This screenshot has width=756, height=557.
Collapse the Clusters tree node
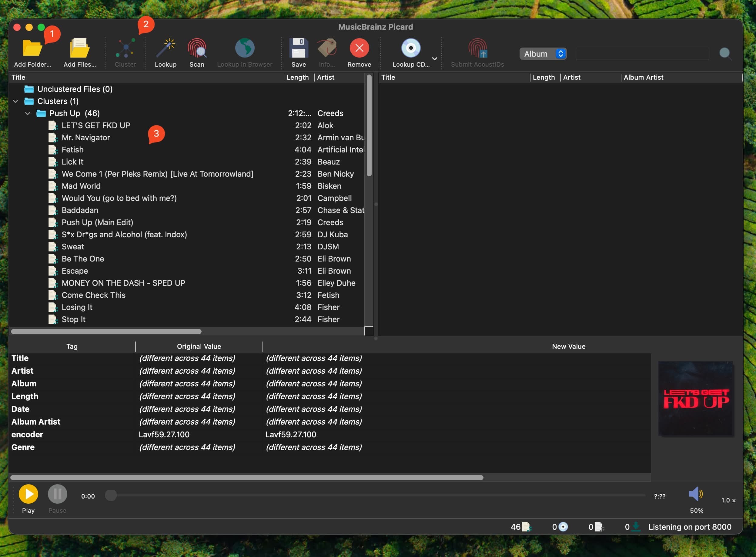coord(15,101)
